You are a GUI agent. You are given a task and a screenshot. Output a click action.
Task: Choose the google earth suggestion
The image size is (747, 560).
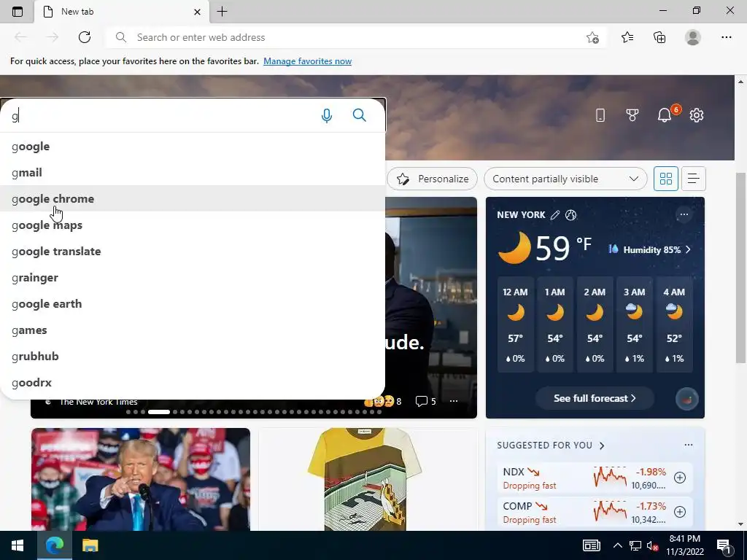(193, 304)
